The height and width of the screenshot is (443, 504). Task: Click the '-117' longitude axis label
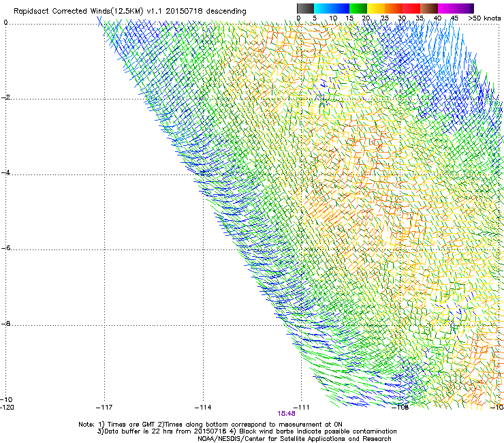pos(104,408)
